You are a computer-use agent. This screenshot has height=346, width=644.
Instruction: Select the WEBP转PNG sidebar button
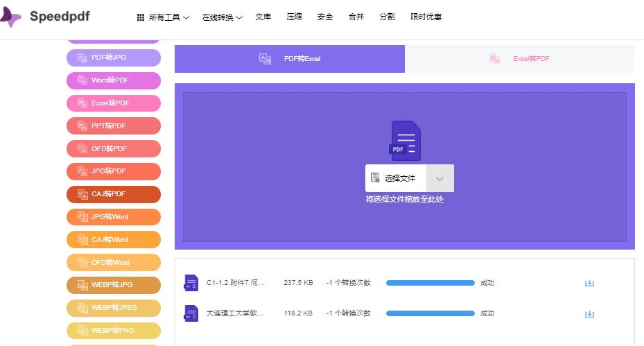coord(114,330)
